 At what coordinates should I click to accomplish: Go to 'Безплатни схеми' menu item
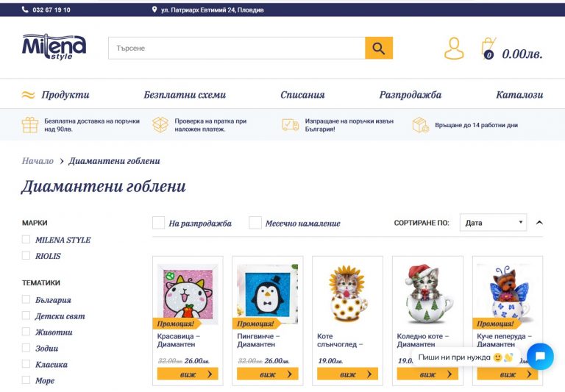tap(185, 95)
